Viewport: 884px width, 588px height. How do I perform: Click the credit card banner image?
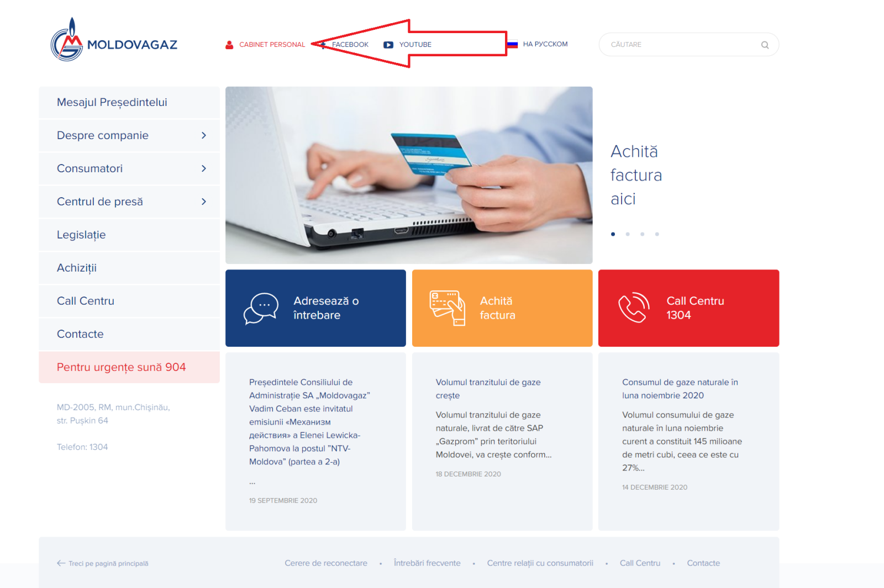point(409,175)
